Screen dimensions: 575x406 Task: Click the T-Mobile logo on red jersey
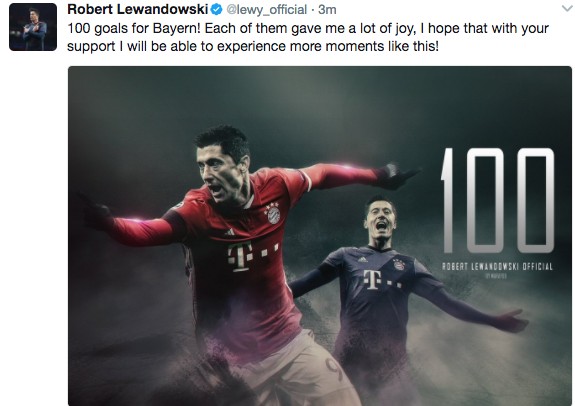click(x=252, y=255)
